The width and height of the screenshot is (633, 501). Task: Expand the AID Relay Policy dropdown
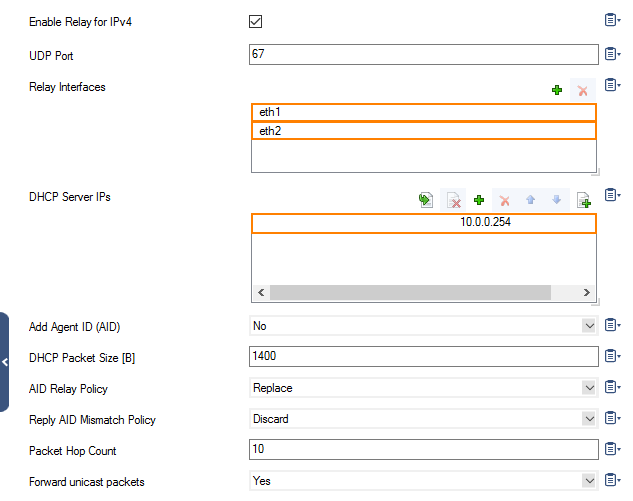[x=588, y=388]
